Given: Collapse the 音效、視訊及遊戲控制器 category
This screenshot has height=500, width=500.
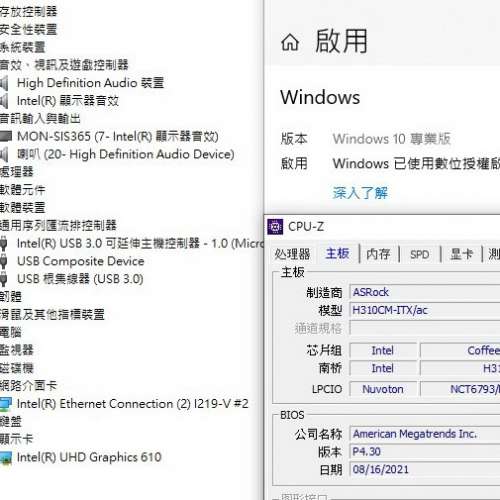Looking at the screenshot, I should 64,65.
